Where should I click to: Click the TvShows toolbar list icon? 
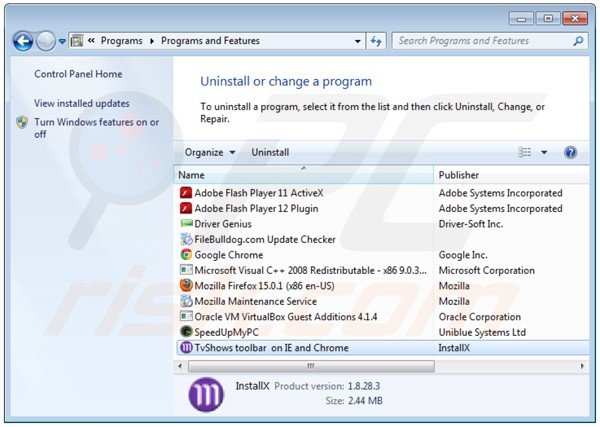coord(186,348)
